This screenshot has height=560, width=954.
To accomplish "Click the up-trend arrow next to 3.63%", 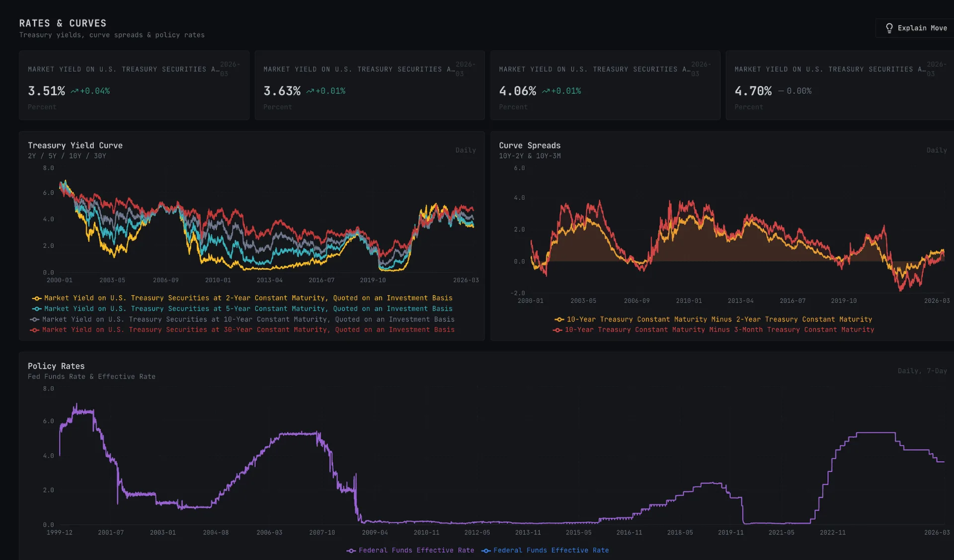I will tap(310, 91).
